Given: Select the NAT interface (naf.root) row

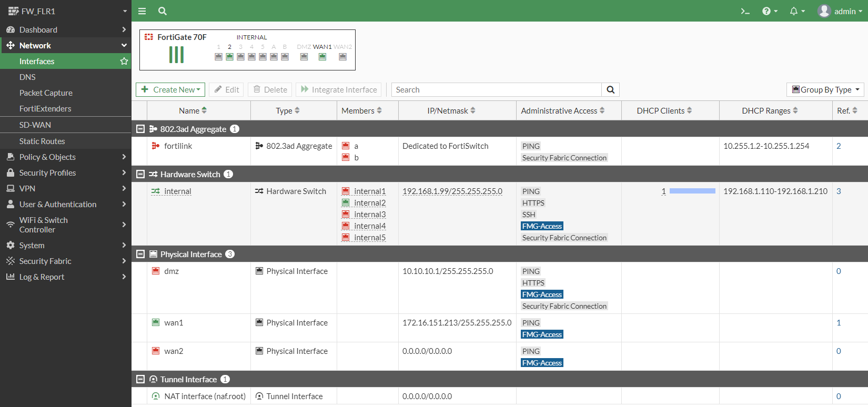Looking at the screenshot, I should 499,396.
